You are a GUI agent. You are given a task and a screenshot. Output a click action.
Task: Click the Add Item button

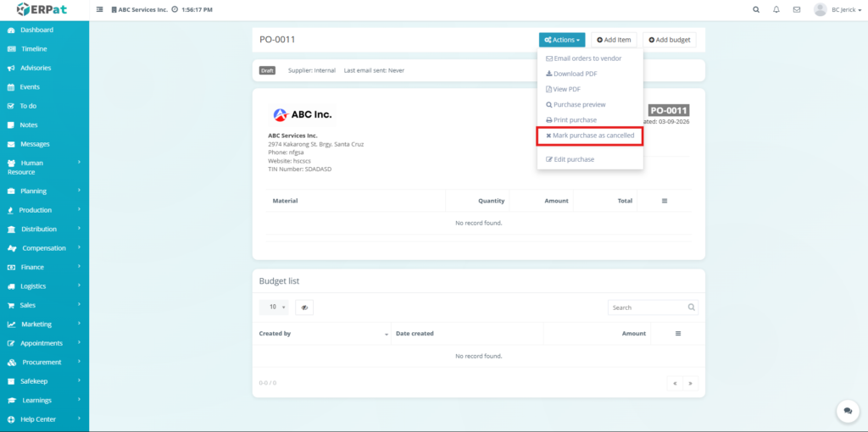(x=614, y=40)
